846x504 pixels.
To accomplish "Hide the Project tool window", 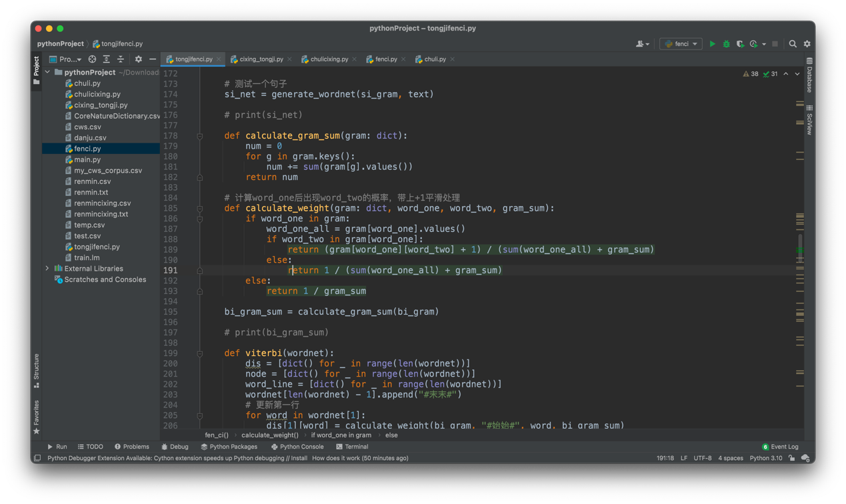I will point(152,59).
